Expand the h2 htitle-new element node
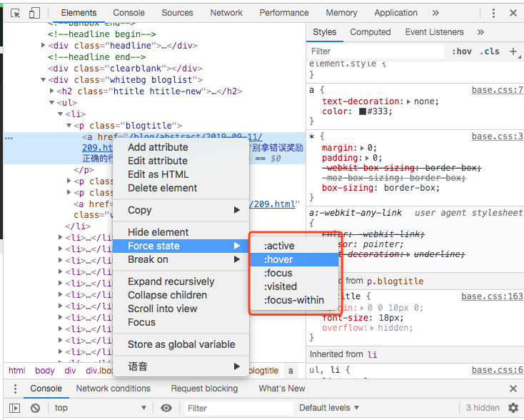This screenshot has height=420, width=524. pos(52,91)
